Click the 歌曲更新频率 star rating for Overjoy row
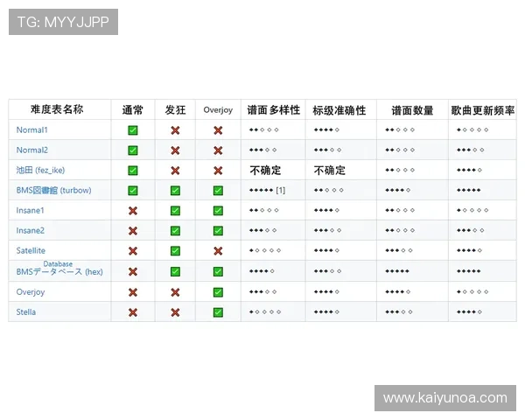 pyautogui.click(x=472, y=291)
